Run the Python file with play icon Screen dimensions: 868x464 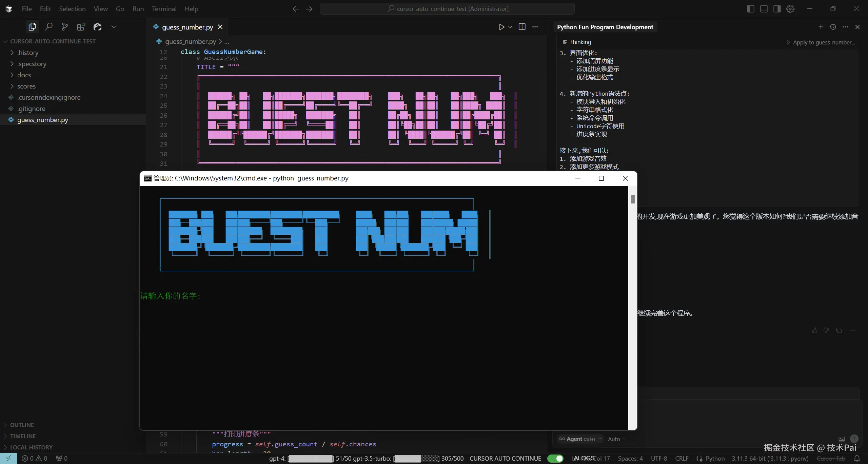[x=501, y=27]
